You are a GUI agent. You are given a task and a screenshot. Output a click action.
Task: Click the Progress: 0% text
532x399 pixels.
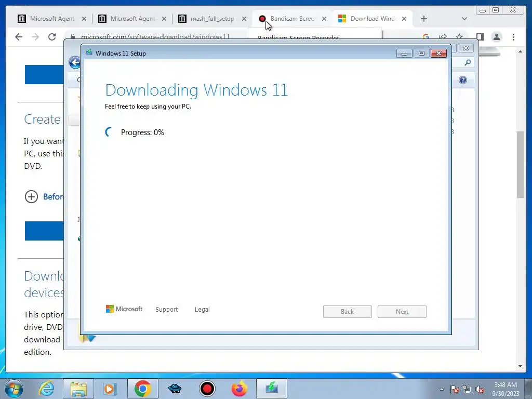[x=142, y=132]
